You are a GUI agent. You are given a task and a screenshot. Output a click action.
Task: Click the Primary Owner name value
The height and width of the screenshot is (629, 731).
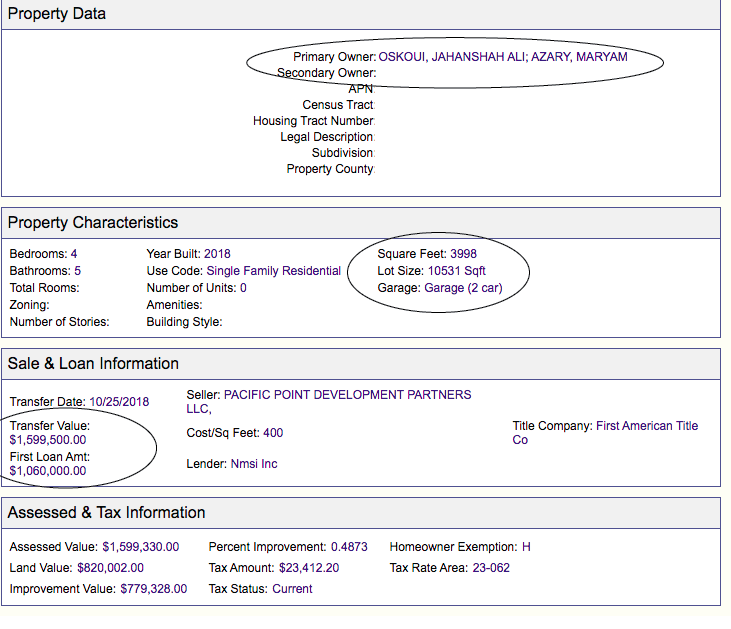[x=503, y=57]
